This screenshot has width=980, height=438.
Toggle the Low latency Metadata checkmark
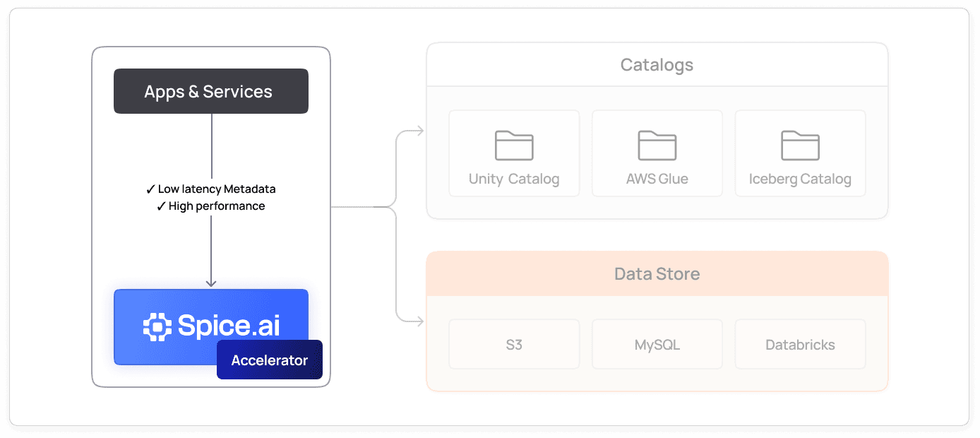click(x=150, y=189)
